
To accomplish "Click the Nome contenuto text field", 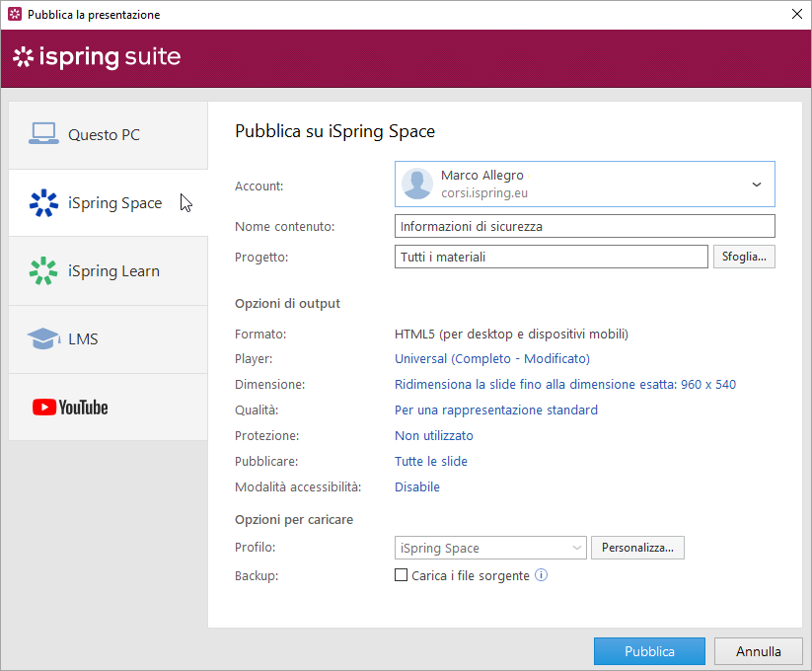I will click(x=584, y=226).
